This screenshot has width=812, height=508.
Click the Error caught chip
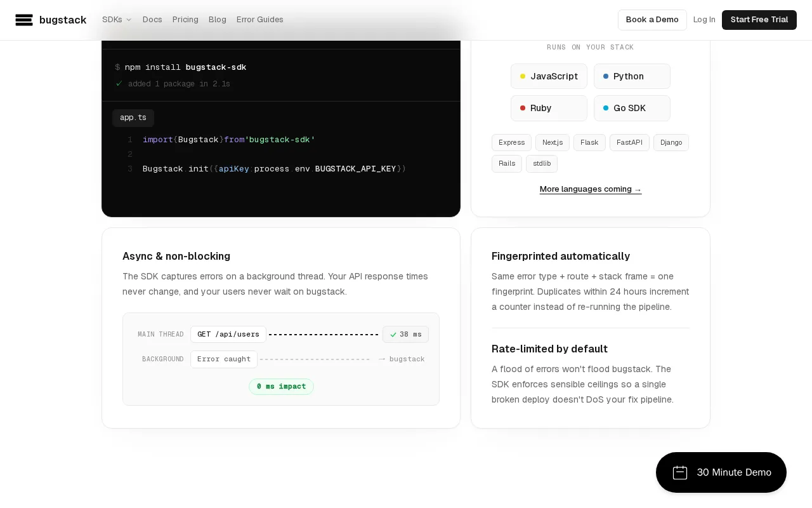pyautogui.click(x=224, y=359)
